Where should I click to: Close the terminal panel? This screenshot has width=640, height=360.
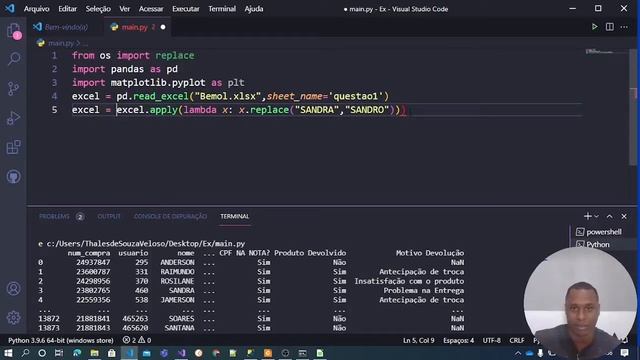coord(624,216)
